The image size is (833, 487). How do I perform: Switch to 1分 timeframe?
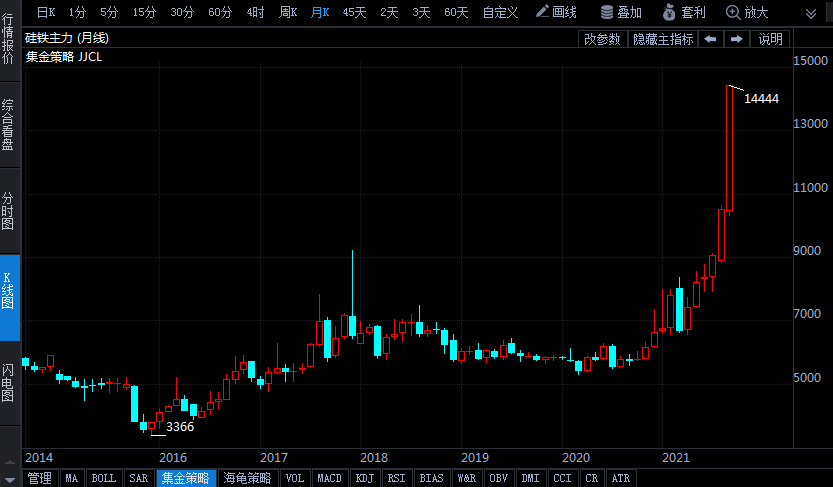pyautogui.click(x=77, y=12)
